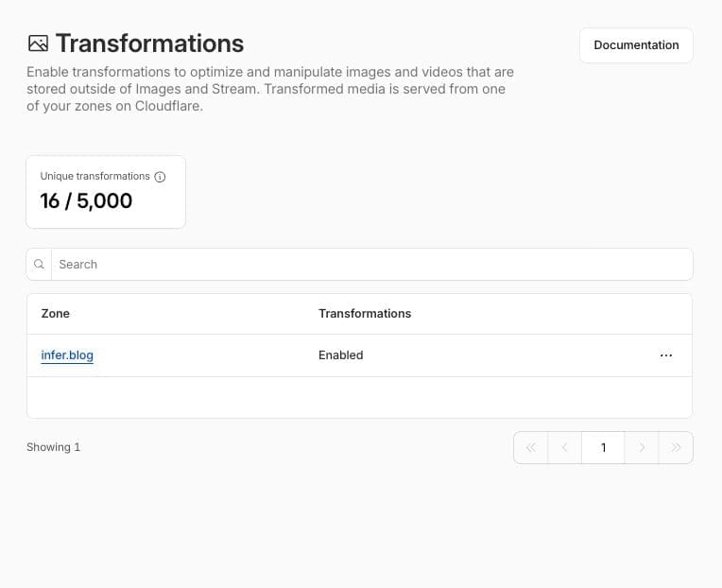The height and width of the screenshot is (588, 722).
Task: Go to next page arrow
Action: click(642, 447)
